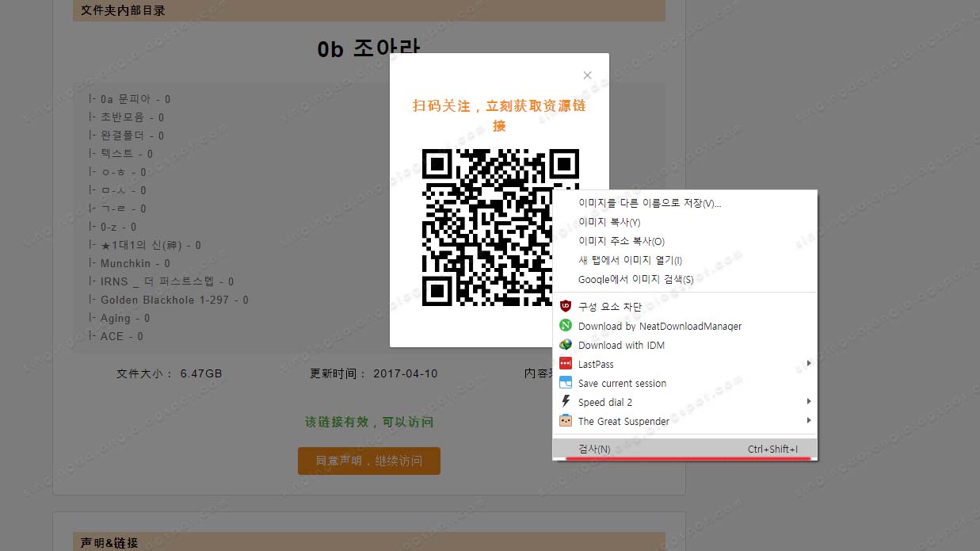Image resolution: width=980 pixels, height=551 pixels.
Task: Click the 텍스트 folder row
Action: pyautogui.click(x=121, y=154)
